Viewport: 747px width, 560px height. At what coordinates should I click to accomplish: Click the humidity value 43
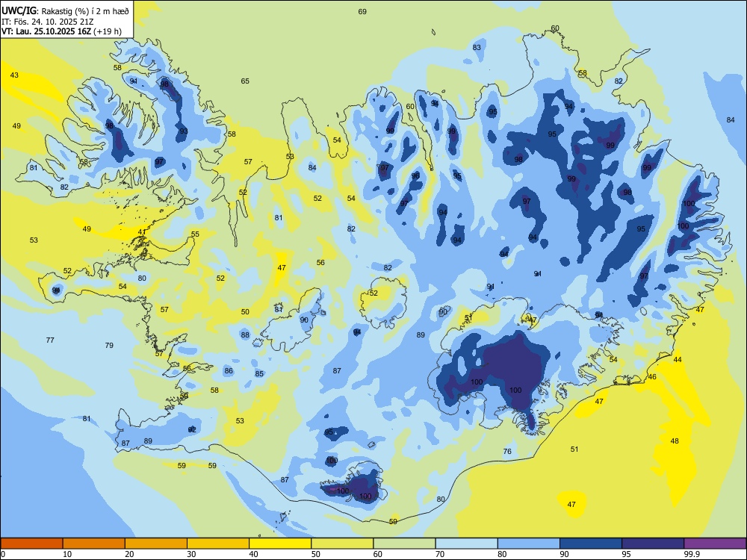coord(14,75)
